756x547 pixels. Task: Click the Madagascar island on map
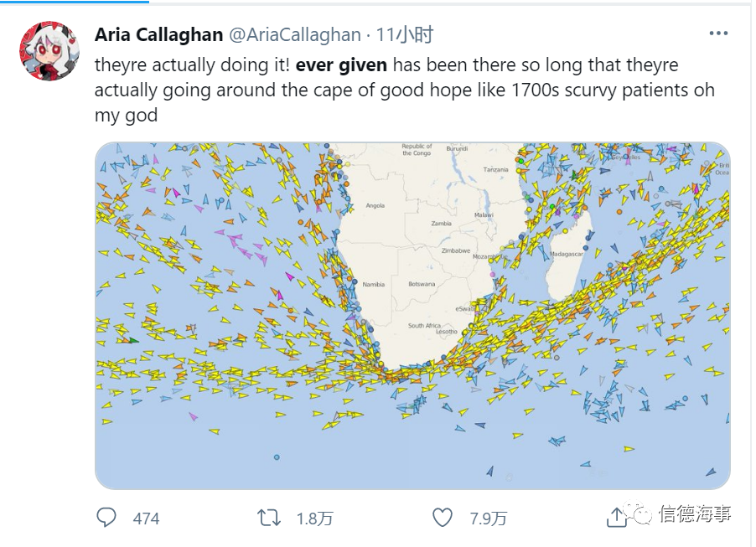tap(567, 255)
